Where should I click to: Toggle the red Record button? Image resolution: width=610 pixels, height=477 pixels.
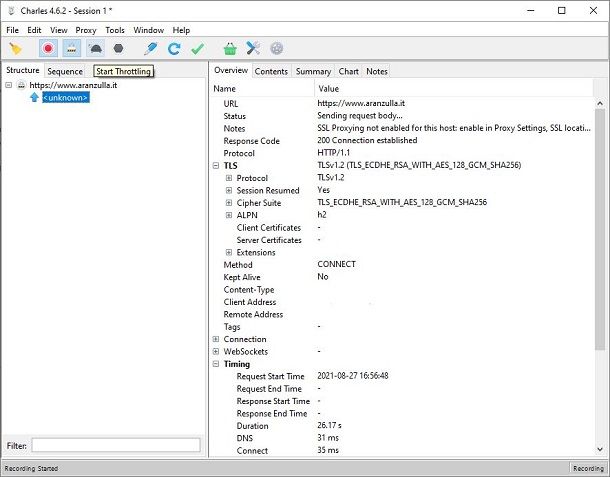(x=48, y=49)
